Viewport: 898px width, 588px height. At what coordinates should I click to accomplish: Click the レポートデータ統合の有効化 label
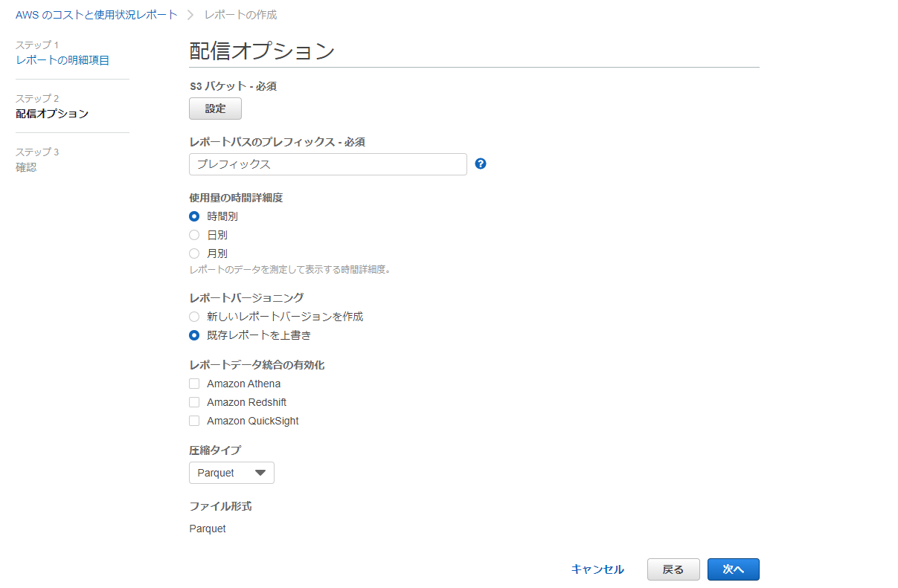[x=257, y=365]
